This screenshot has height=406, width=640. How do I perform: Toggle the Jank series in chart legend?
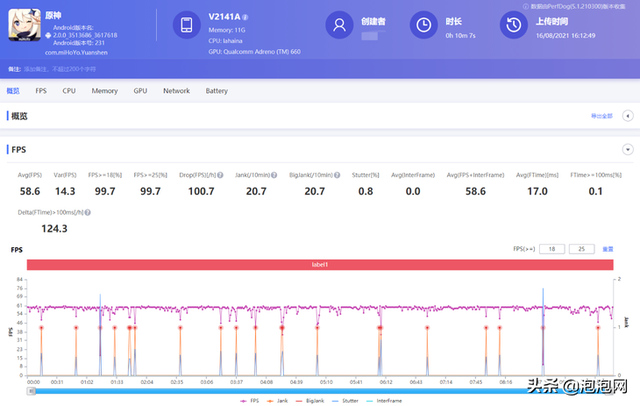pos(278,401)
